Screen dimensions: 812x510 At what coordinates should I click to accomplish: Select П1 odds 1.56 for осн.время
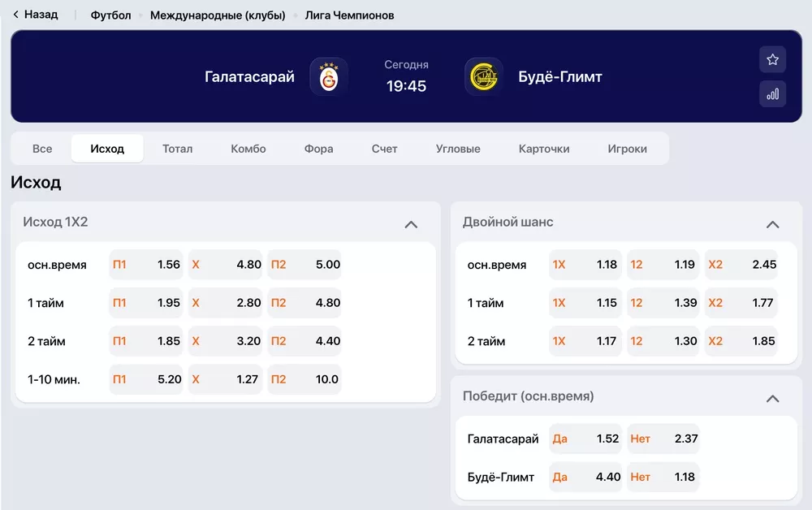[146, 265]
